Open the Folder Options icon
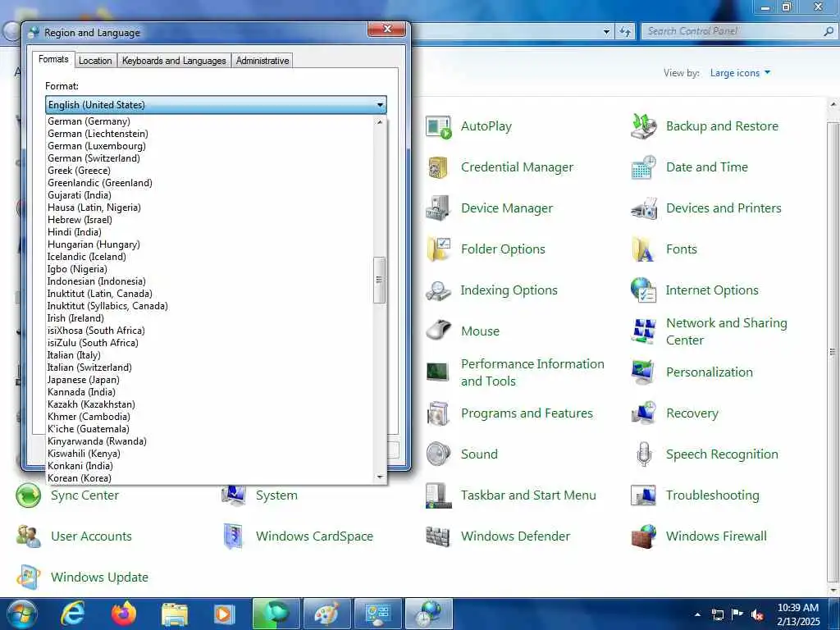 pos(438,249)
